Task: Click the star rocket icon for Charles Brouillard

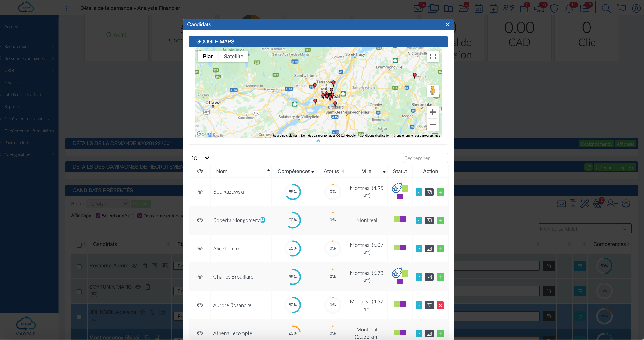Action: pos(396,273)
